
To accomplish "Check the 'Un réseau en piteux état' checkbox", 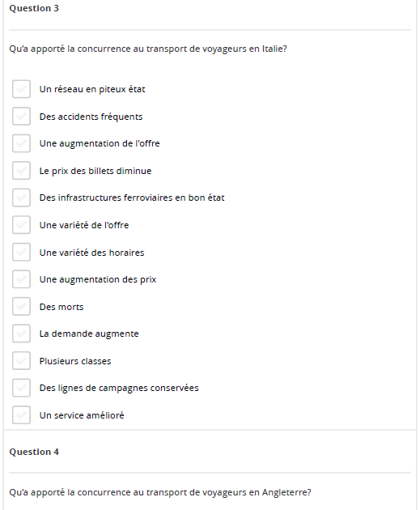I will (22, 89).
